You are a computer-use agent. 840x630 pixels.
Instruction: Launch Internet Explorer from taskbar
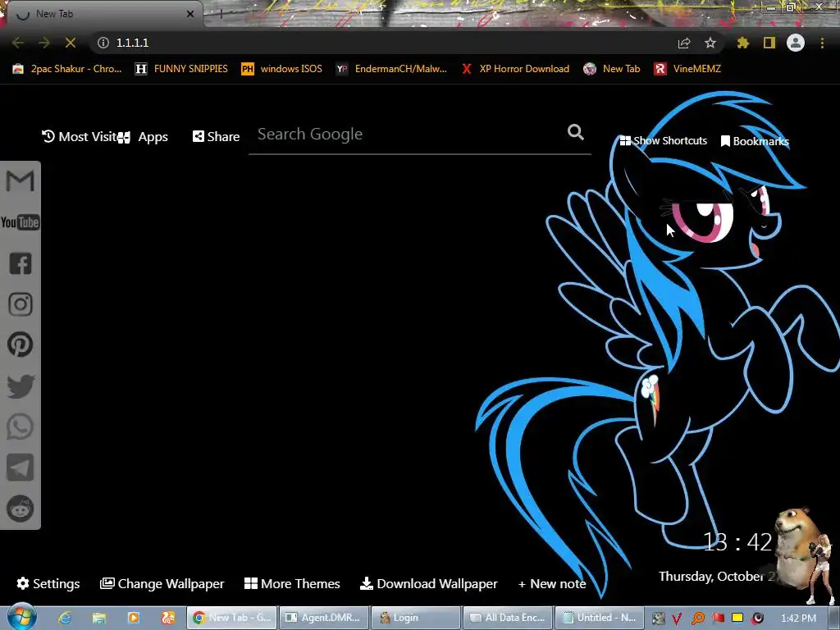pyautogui.click(x=66, y=618)
